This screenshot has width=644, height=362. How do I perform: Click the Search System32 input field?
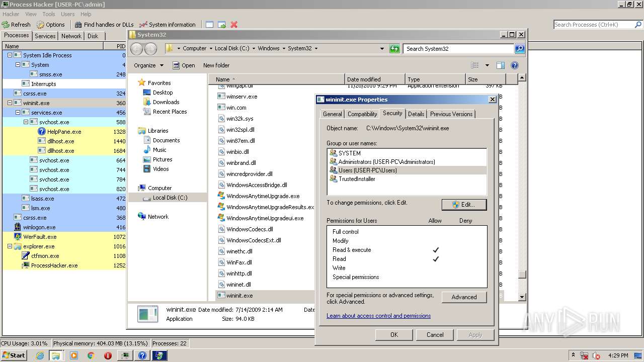click(x=458, y=49)
